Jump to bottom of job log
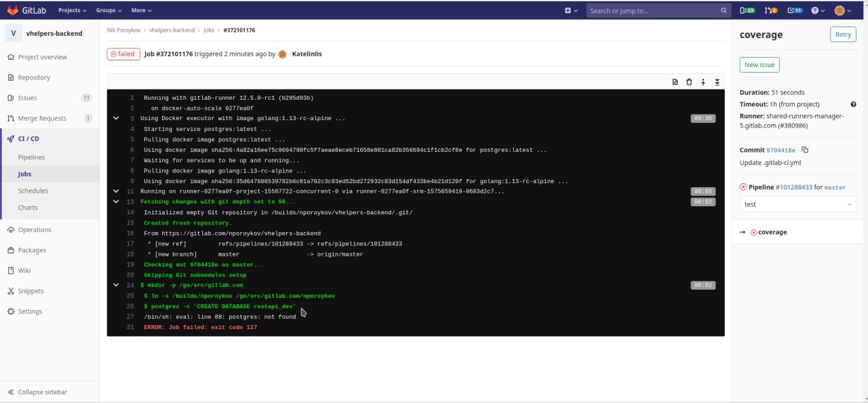This screenshot has width=868, height=403. pos(717,82)
